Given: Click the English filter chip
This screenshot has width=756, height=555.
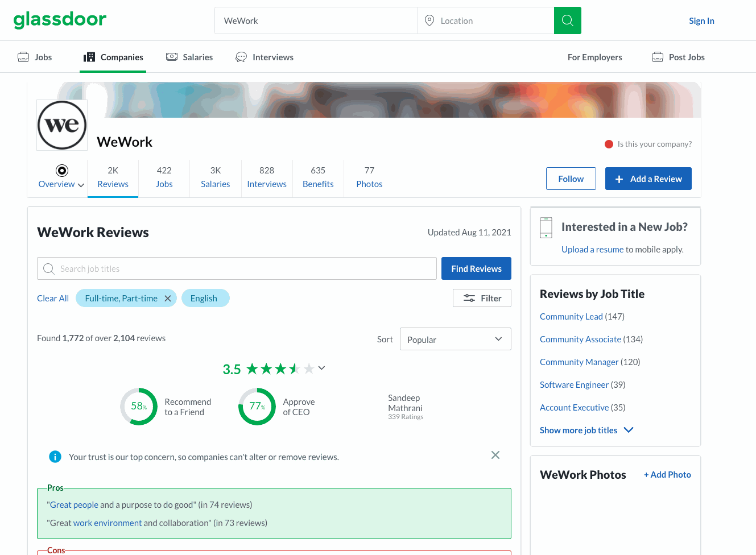Looking at the screenshot, I should coord(205,298).
